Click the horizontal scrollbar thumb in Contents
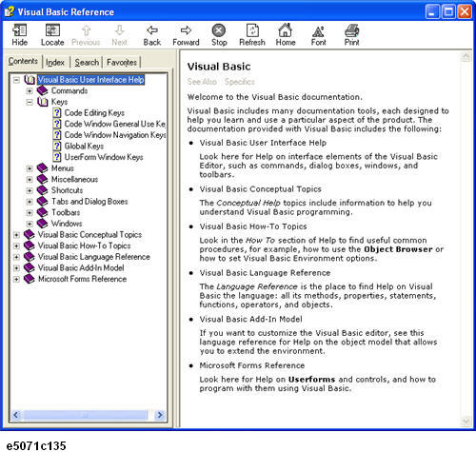 [85, 415]
